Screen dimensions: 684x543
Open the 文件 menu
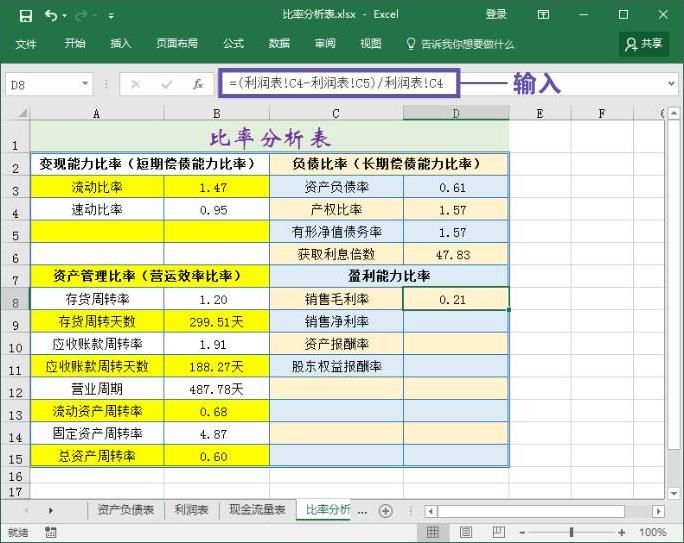[x=26, y=44]
